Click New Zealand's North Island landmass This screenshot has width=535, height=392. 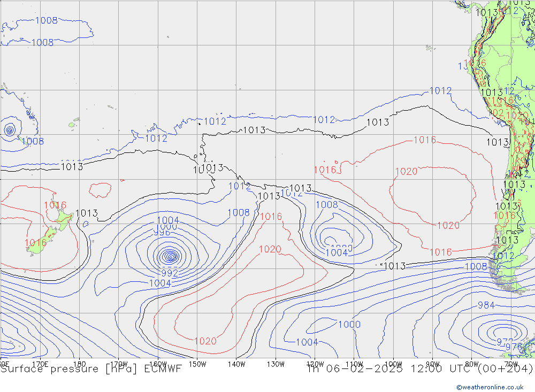point(63,217)
